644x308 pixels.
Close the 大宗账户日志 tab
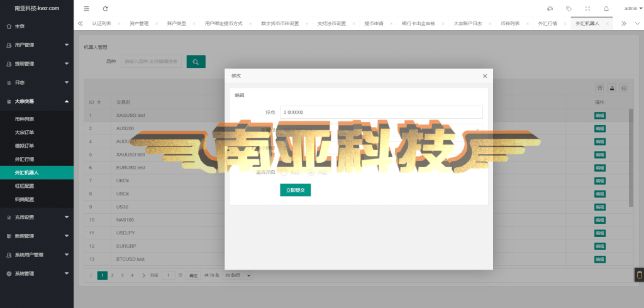490,23
